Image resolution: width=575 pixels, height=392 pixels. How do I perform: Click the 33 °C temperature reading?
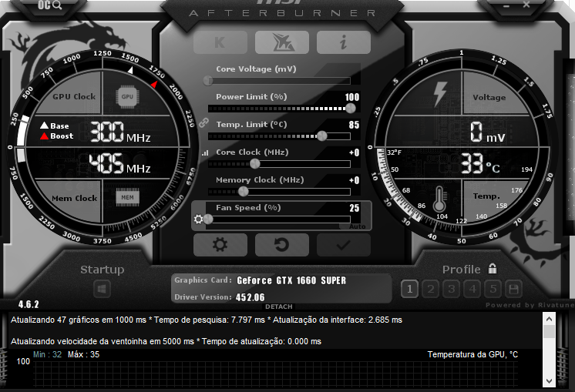pos(480,163)
